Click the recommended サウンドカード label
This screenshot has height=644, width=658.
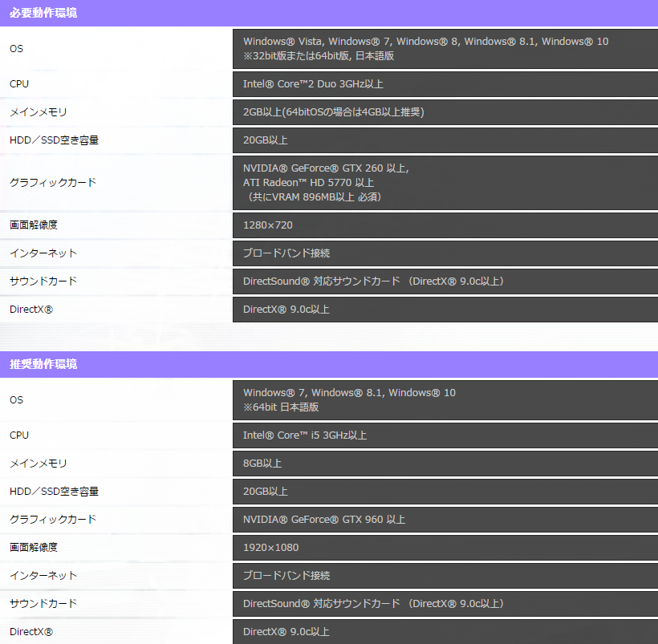tap(43, 603)
